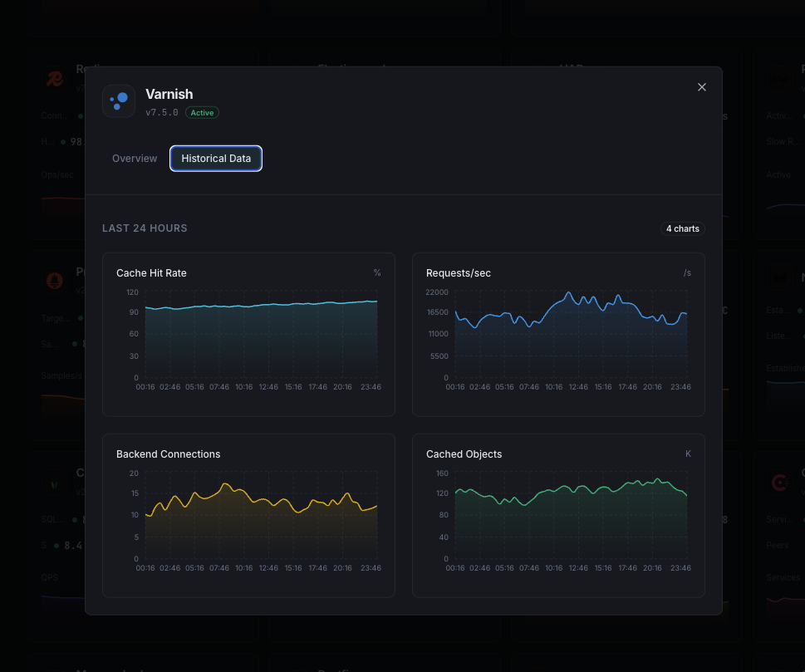This screenshot has height=672, width=805.
Task: Click the 23:46 axis label under Cached Objects
Action: coord(680,567)
